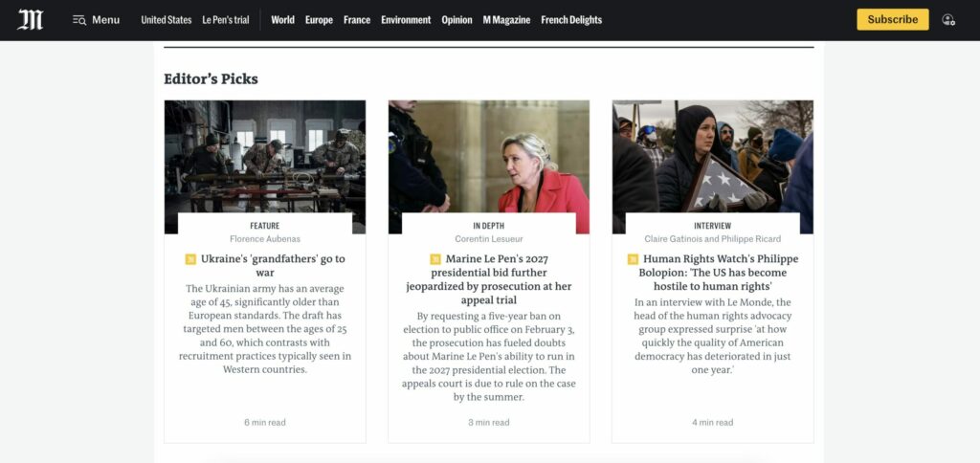The width and height of the screenshot is (980, 463).
Task: Open the Le Pen's trial topic
Action: tap(226, 20)
